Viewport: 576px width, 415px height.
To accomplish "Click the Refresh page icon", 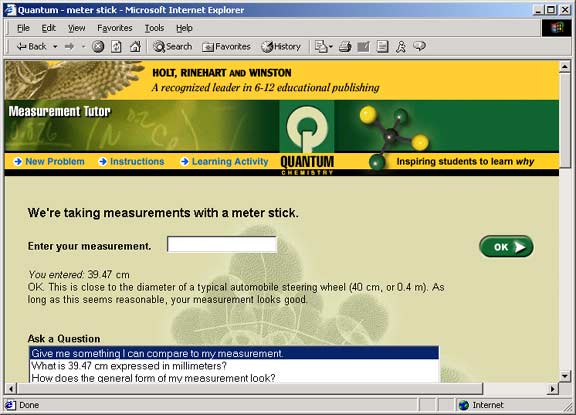I will 116,47.
